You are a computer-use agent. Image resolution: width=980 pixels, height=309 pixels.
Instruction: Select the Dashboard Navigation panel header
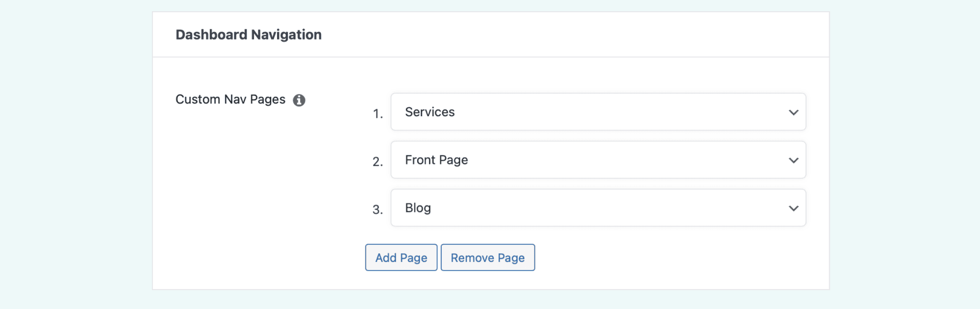tap(249, 34)
